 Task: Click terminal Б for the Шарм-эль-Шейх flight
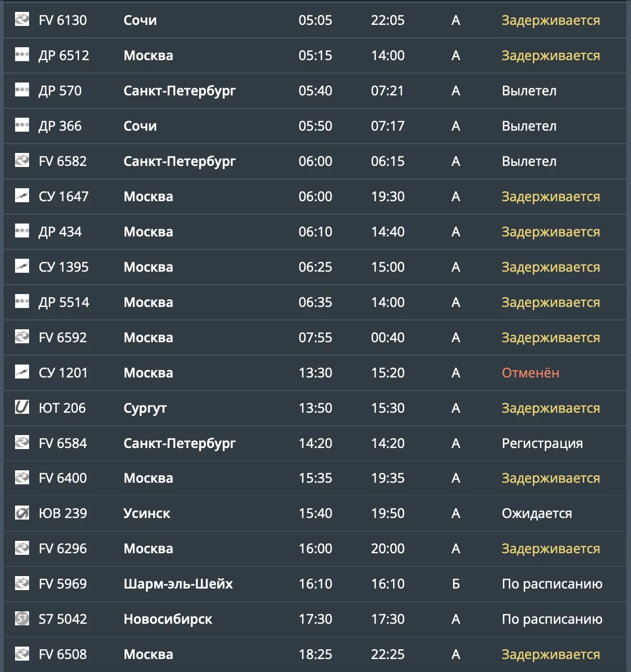[456, 584]
